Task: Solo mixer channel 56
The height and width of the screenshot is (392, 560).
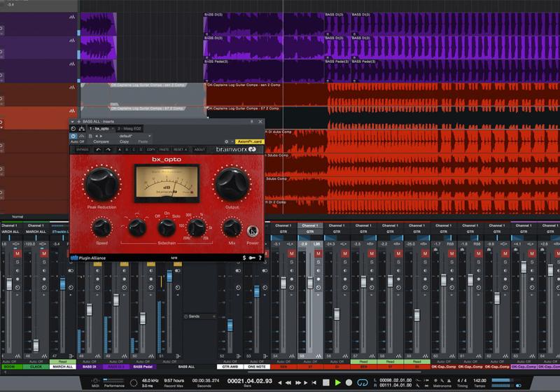Action: pos(344,262)
